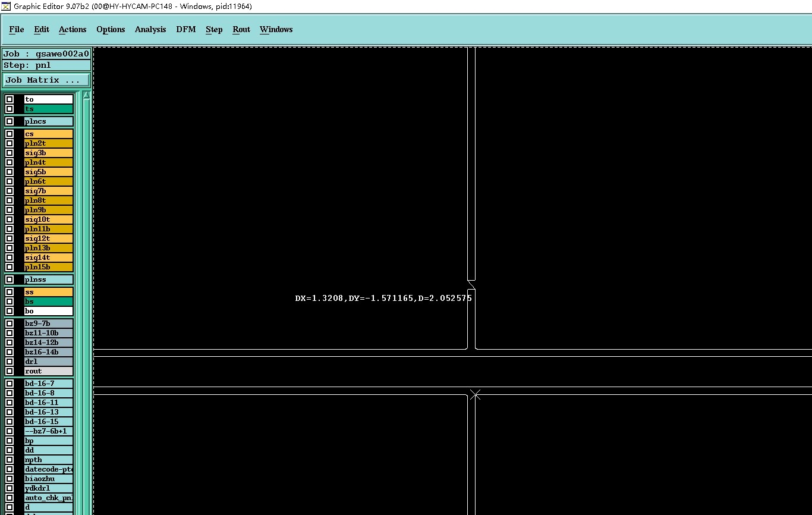The width and height of the screenshot is (812, 515).
Task: Select the bd-16-15 layer
Action: click(x=49, y=422)
